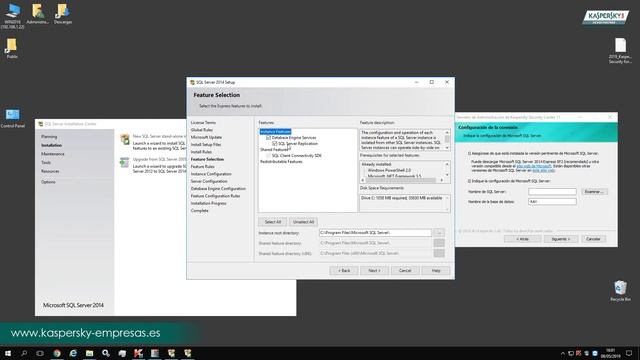The width and height of the screenshot is (640, 360).
Task: Open Kaspersky app in the taskbar
Action: (138, 353)
